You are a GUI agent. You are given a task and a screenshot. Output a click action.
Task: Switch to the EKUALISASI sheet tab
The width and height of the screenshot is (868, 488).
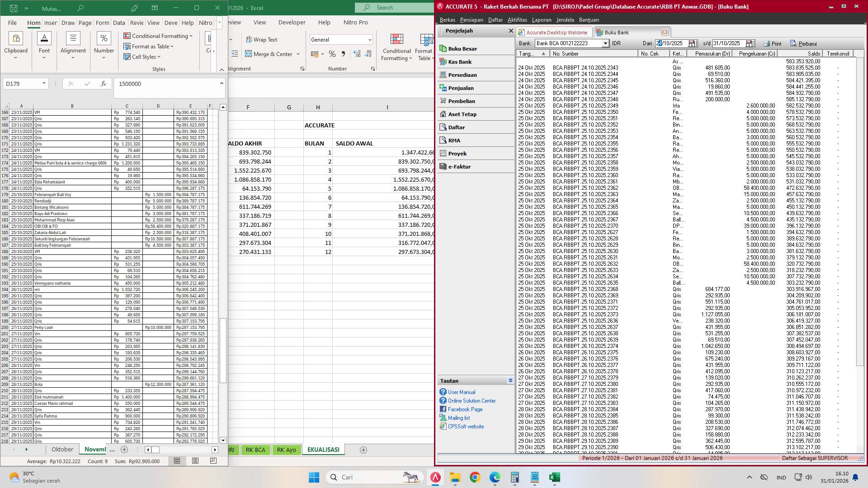[322, 450]
